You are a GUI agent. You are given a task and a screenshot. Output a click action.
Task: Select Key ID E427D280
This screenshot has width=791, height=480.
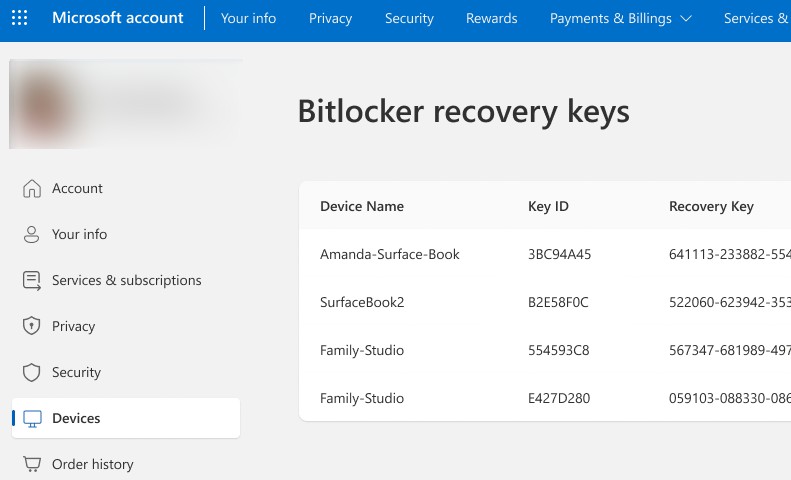pos(558,398)
